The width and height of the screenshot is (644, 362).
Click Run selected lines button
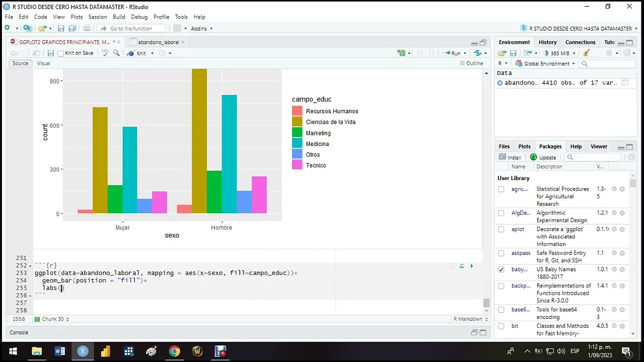(452, 53)
